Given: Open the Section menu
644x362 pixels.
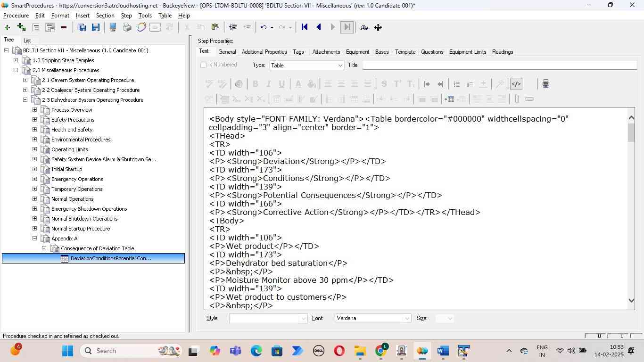Looking at the screenshot, I should 105,16.
